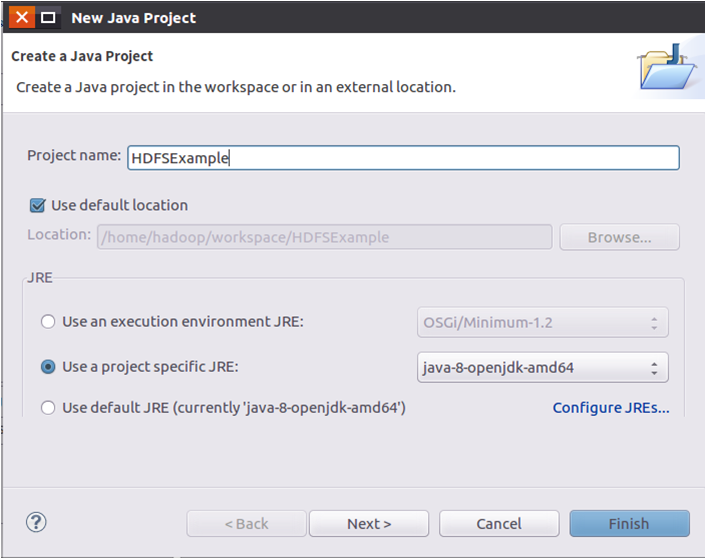
Task: Go to previous page with Back button
Action: (x=246, y=523)
